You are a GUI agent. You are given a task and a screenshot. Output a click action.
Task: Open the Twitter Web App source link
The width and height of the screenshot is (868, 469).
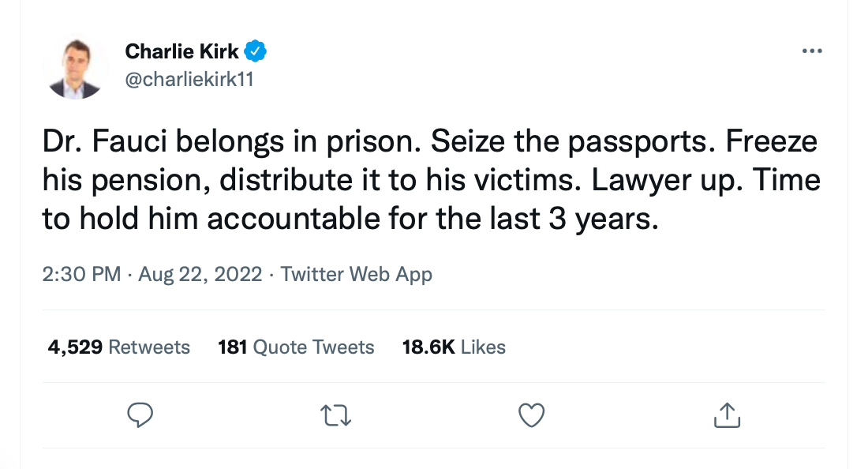click(x=356, y=275)
